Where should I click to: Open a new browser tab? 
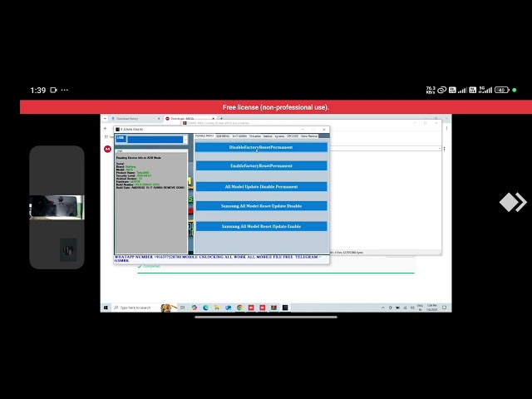(222, 119)
